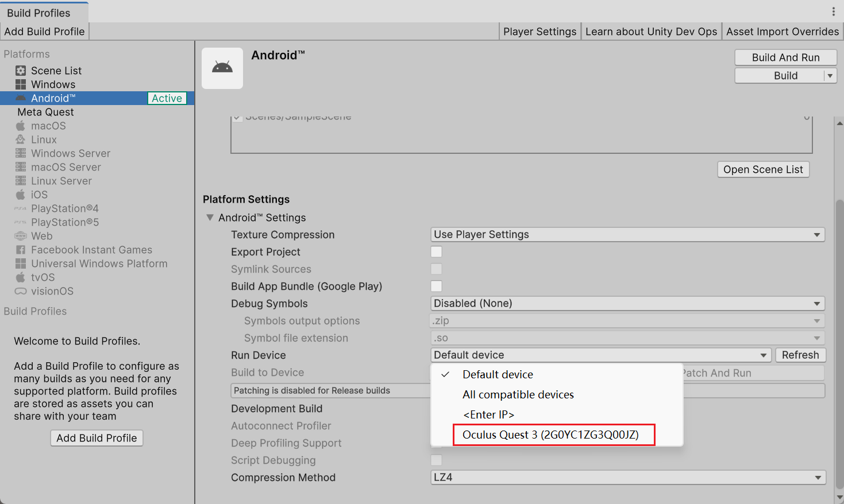
Task: Click the visionOS headset icon
Action: click(21, 291)
